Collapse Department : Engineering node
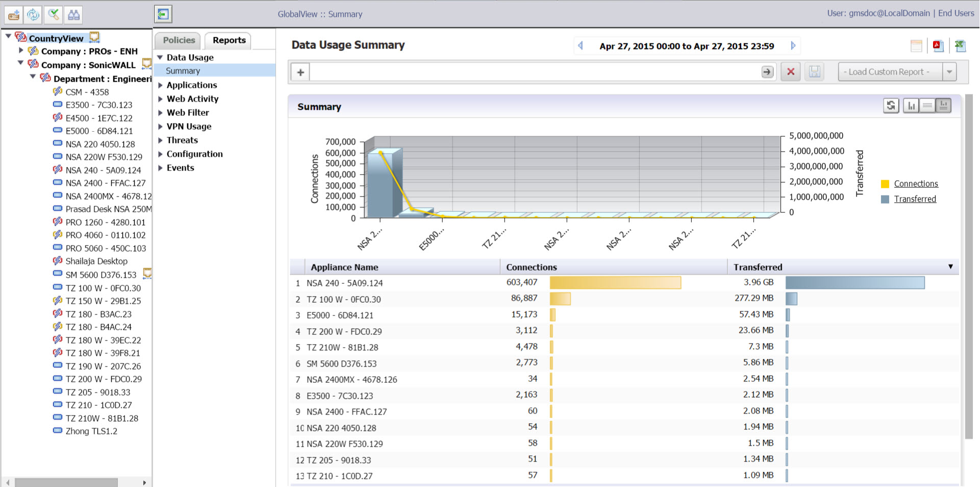 coord(33,77)
